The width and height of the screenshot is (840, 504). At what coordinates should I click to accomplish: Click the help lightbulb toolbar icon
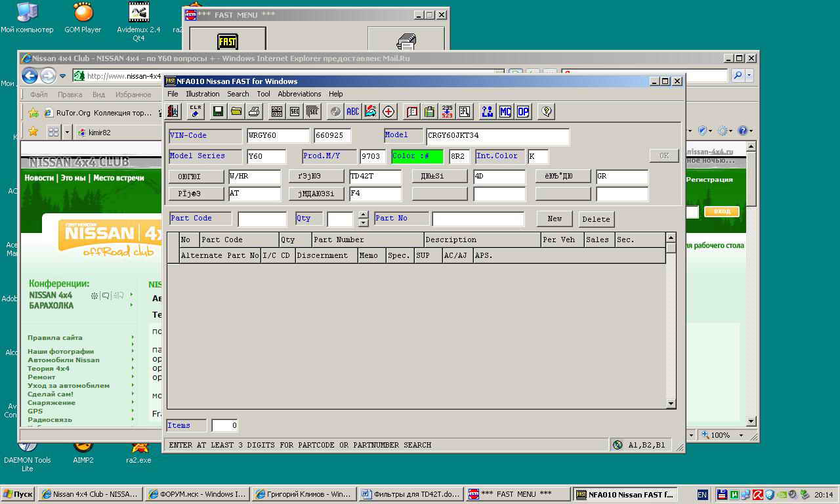[x=546, y=112]
